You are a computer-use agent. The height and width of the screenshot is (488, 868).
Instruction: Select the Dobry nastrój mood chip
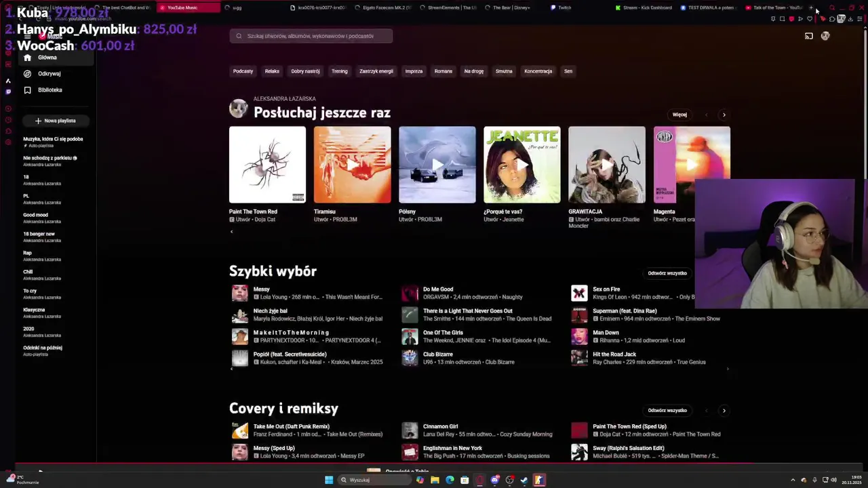coord(305,71)
